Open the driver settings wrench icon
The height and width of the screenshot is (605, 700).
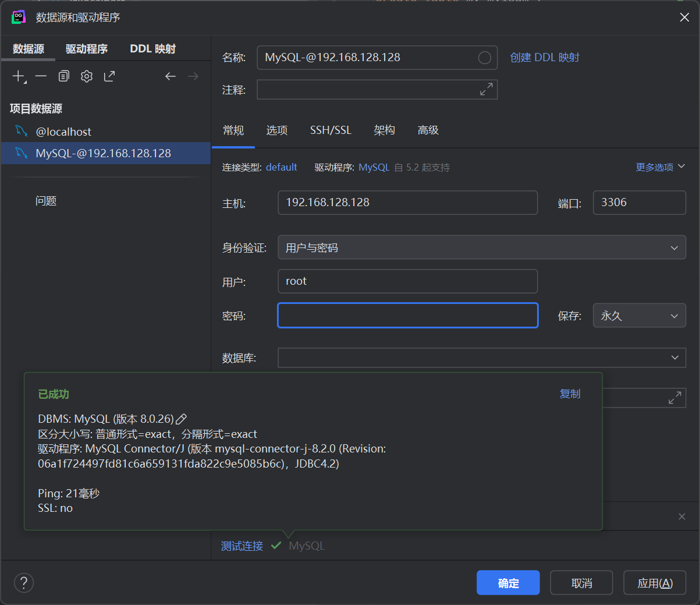click(87, 76)
